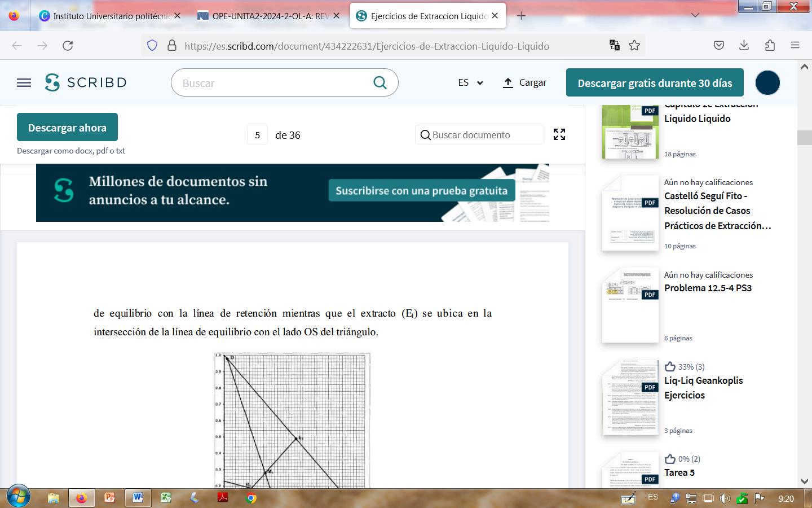812x508 pixels.
Task: Open the Firefox downloads panel
Action: tap(744, 46)
